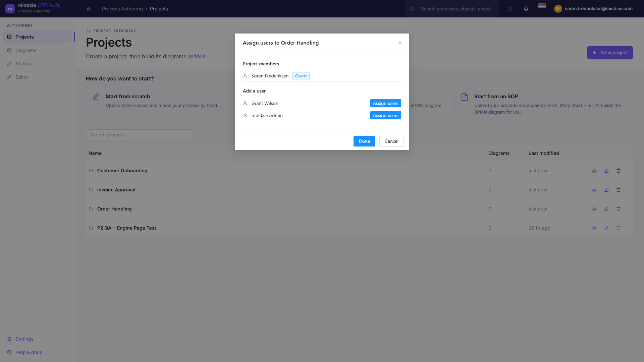Viewport: 644px width, 362px height.
Task: Open Diagrams in the sidebar
Action: point(38,50)
